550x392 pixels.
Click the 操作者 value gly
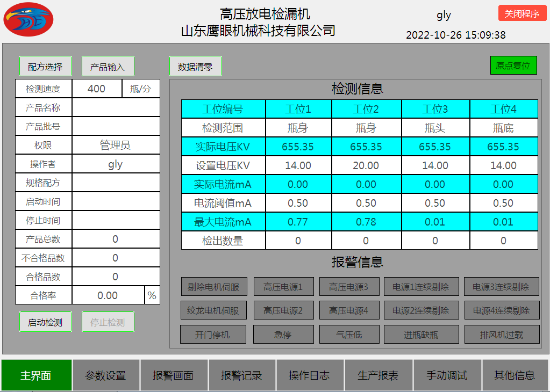(x=116, y=164)
